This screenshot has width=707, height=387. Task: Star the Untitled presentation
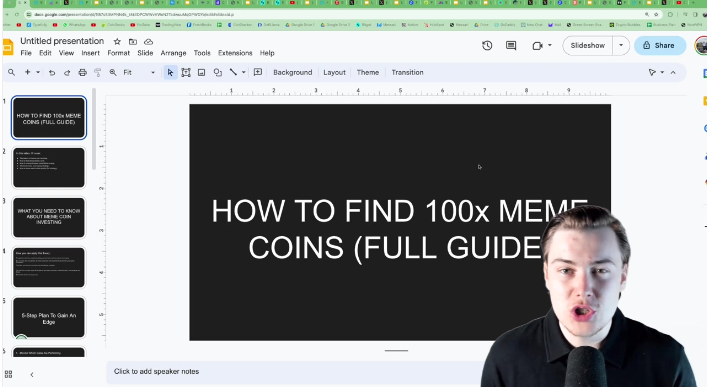pyautogui.click(x=117, y=41)
